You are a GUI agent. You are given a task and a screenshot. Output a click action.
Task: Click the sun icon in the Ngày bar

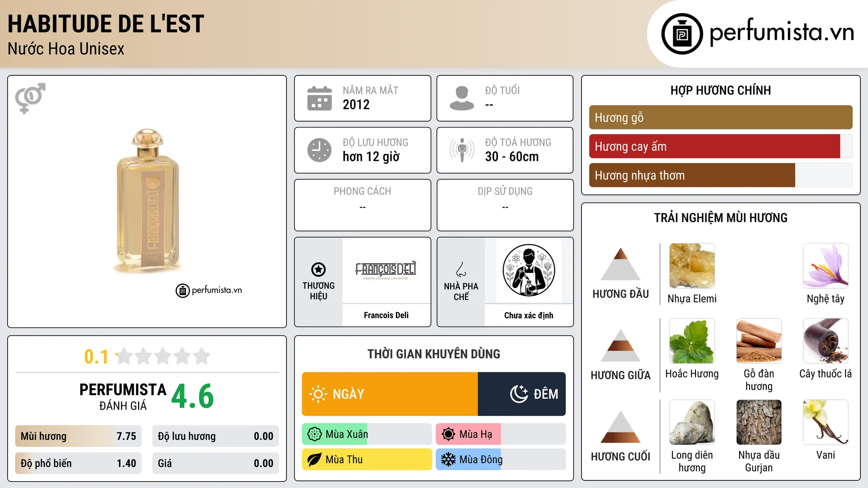318,394
